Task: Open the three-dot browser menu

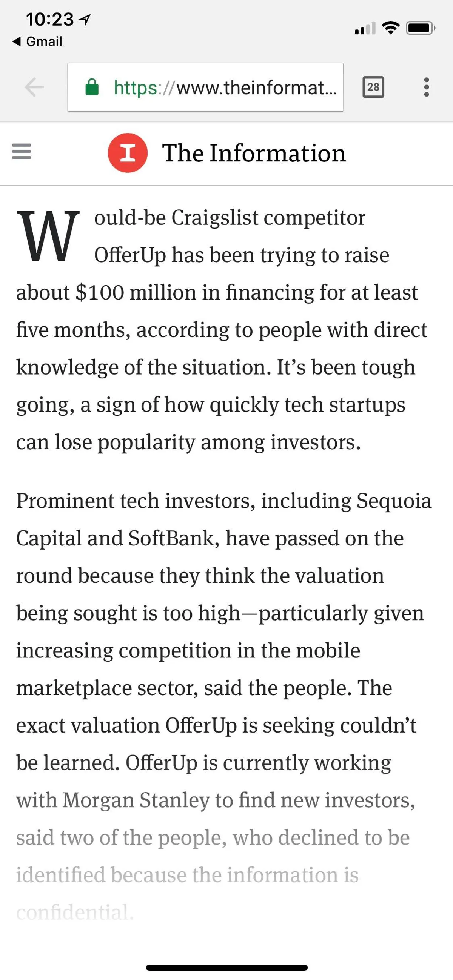Action: 426,87
